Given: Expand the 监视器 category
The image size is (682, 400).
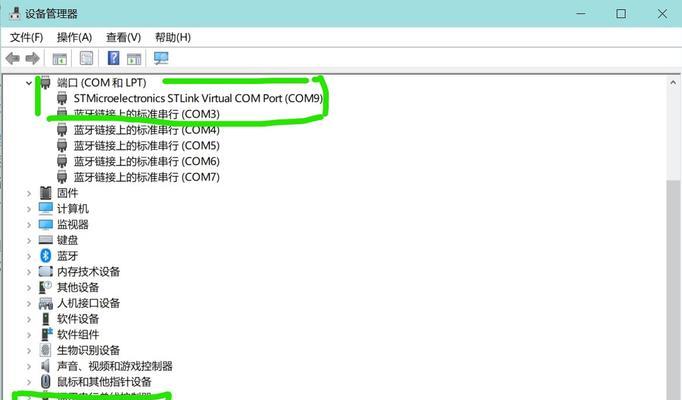Looking at the screenshot, I should click(x=29, y=225).
